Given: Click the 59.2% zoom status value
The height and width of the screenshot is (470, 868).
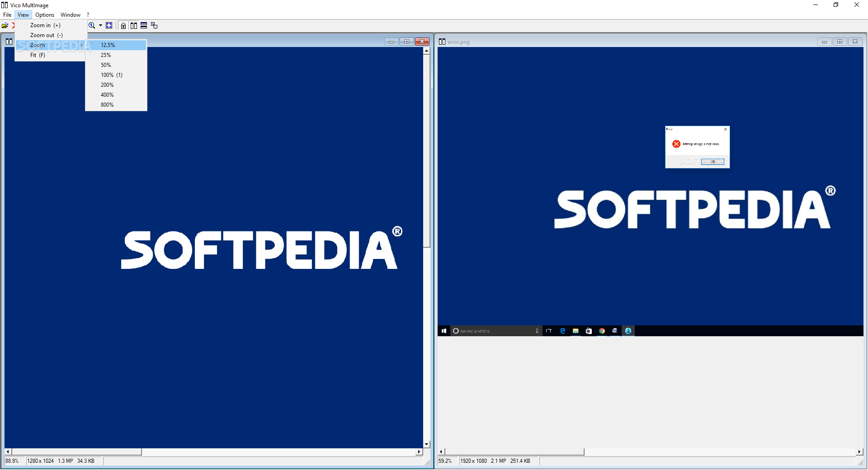Looking at the screenshot, I should click(x=445, y=461).
